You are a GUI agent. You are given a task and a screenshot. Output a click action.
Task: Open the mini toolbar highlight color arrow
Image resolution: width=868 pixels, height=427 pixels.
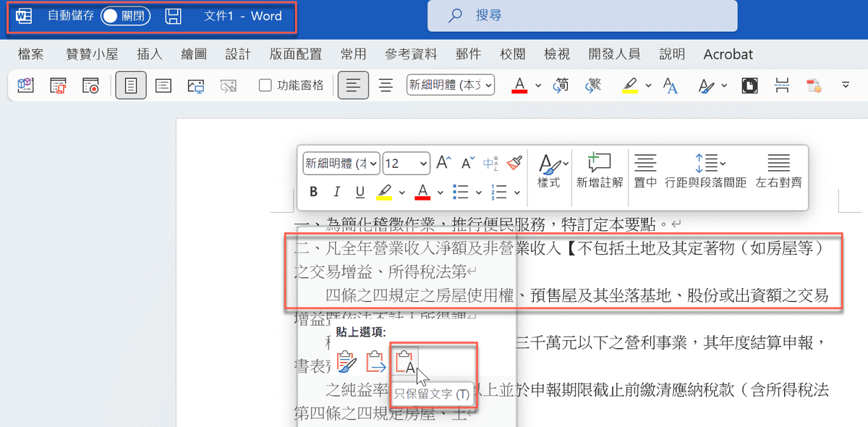(x=401, y=193)
